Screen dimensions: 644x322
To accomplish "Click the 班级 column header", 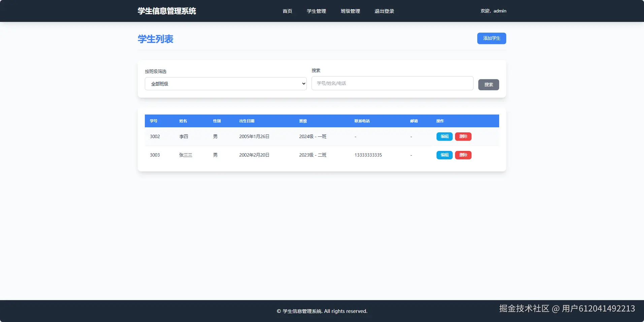I will [302, 121].
